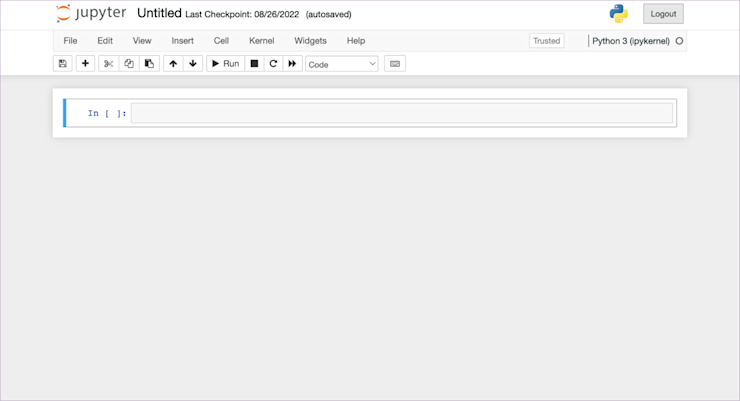The image size is (740, 401).
Task: Click the Trusted notebook indicator
Action: (x=547, y=41)
